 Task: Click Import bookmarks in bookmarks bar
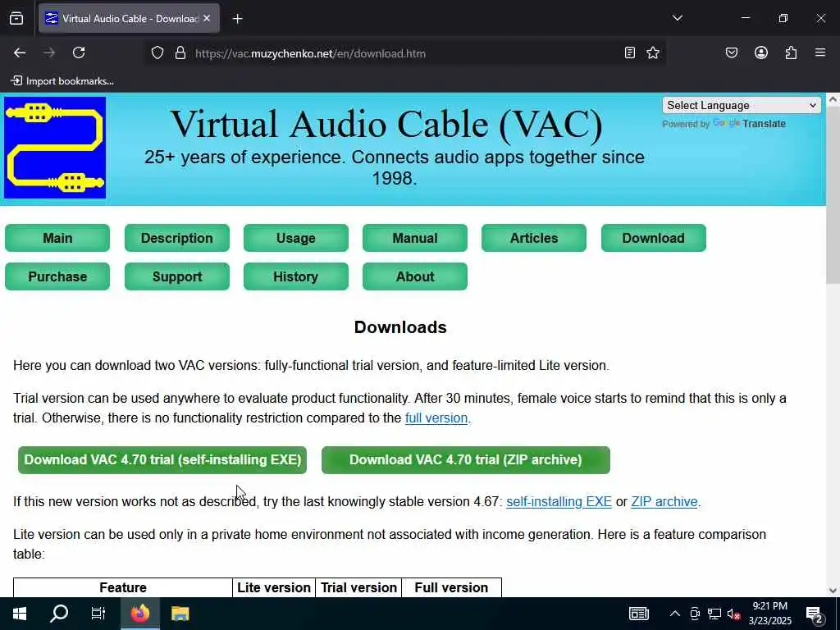(x=62, y=81)
